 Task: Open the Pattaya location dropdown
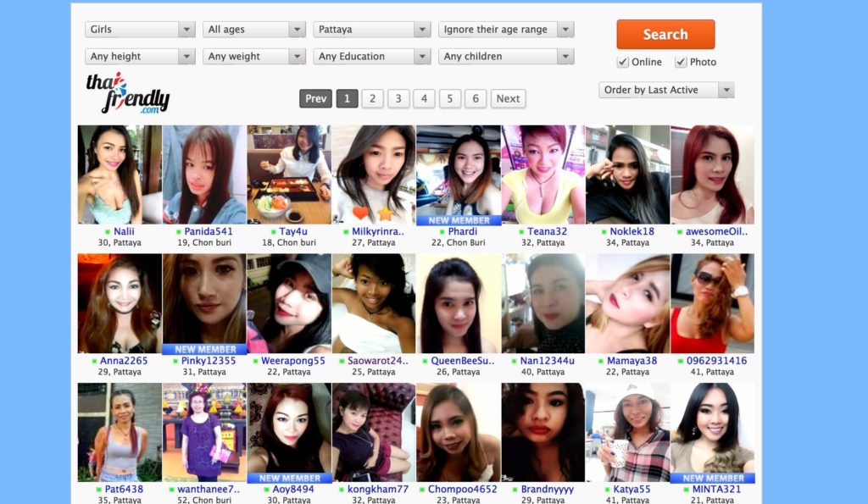pyautogui.click(x=373, y=30)
